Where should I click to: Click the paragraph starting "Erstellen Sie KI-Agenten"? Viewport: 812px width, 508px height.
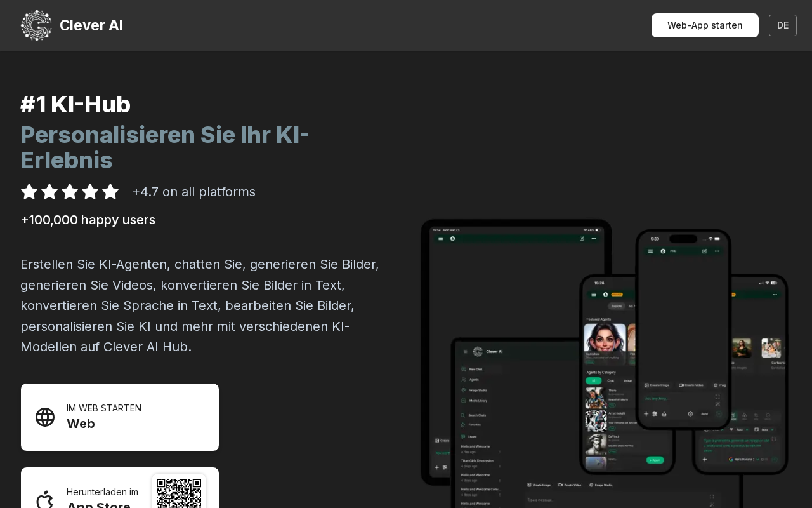(200, 305)
